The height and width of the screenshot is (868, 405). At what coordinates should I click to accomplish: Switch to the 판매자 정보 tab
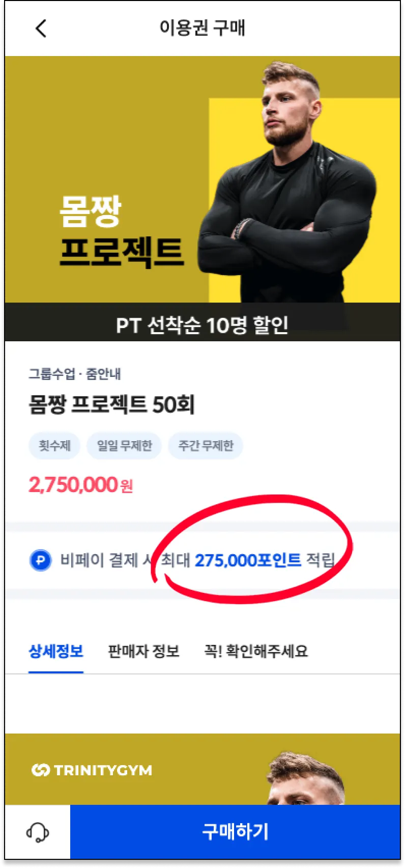coord(143,651)
